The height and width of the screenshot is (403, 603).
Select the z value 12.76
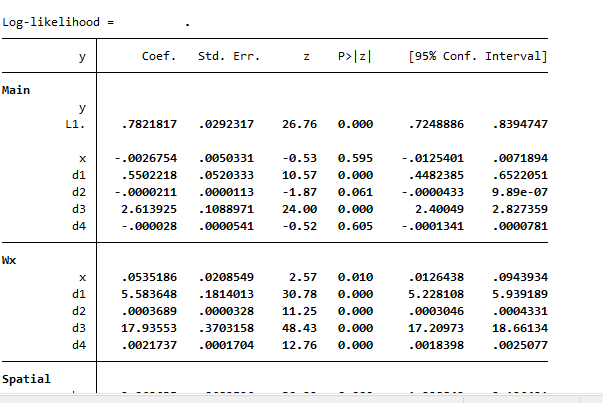point(300,345)
